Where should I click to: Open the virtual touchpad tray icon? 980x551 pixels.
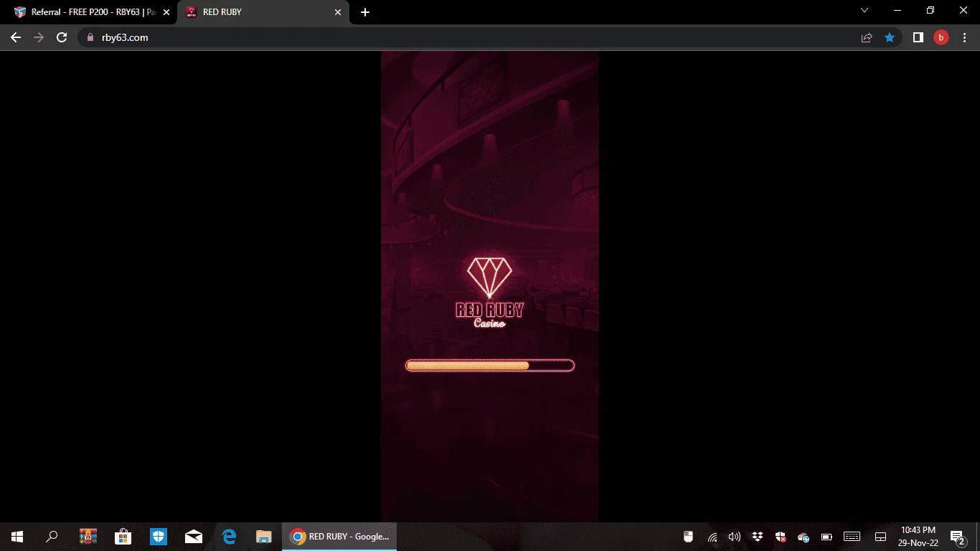[881, 537]
